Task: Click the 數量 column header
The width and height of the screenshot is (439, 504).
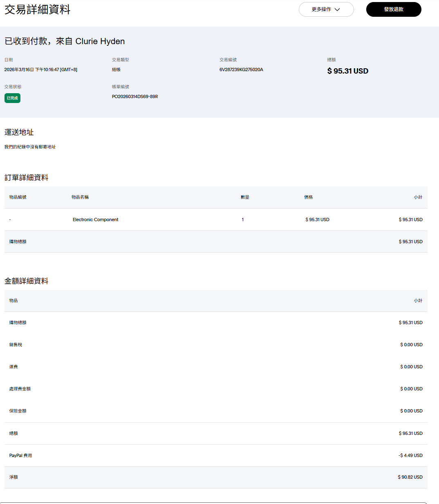Action: pyautogui.click(x=245, y=197)
